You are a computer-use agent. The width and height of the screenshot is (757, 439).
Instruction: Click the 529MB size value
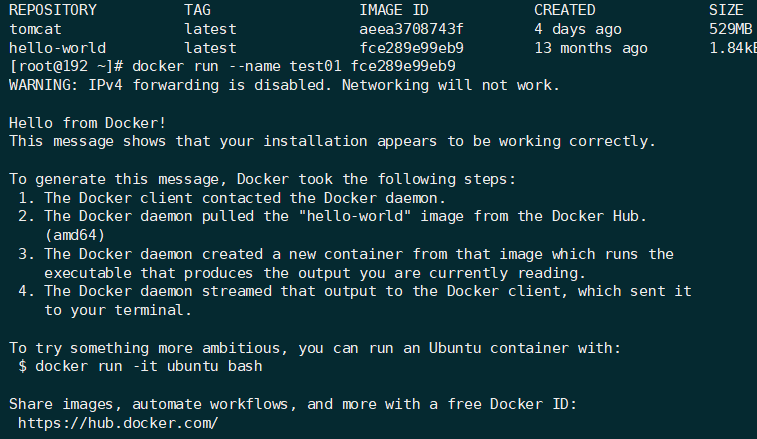coord(730,29)
